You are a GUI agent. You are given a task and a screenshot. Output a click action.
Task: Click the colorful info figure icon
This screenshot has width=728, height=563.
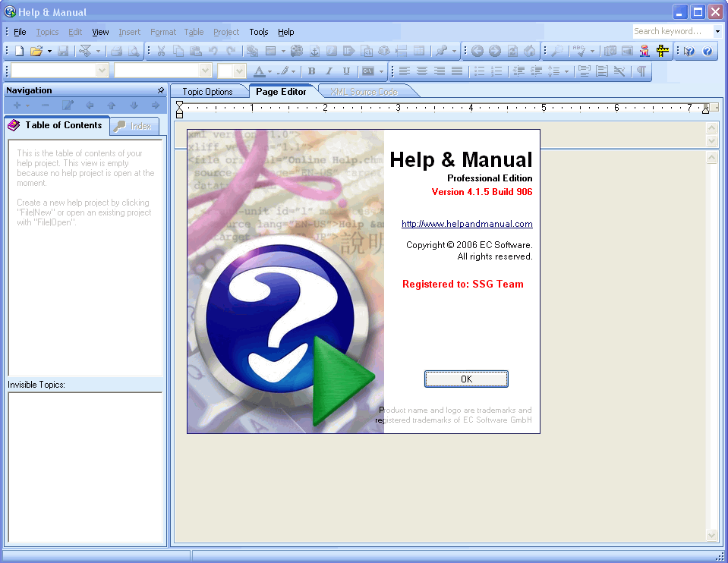645,51
